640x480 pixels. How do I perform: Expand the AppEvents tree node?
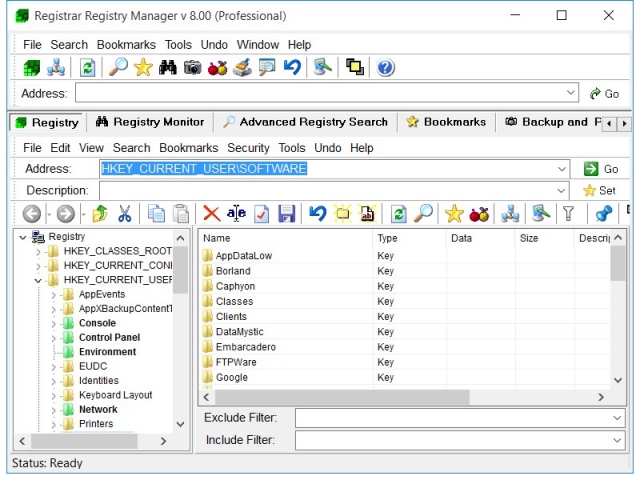53,295
